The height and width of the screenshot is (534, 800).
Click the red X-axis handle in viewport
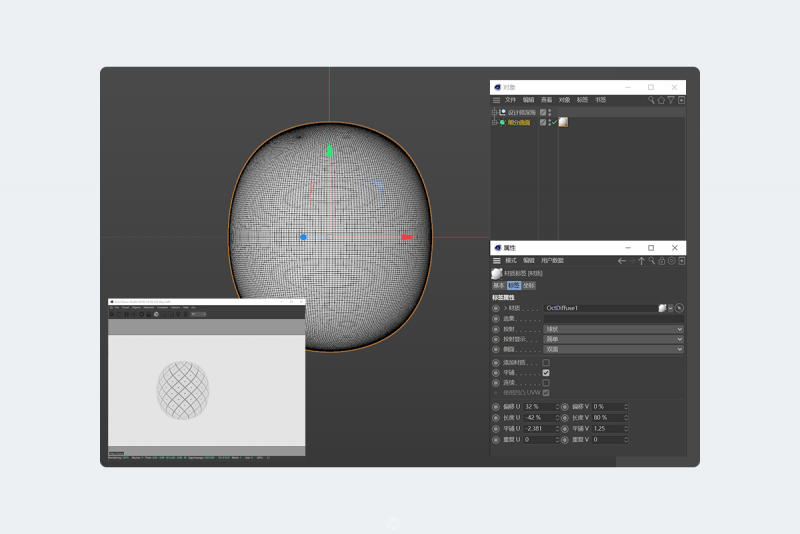(x=407, y=237)
